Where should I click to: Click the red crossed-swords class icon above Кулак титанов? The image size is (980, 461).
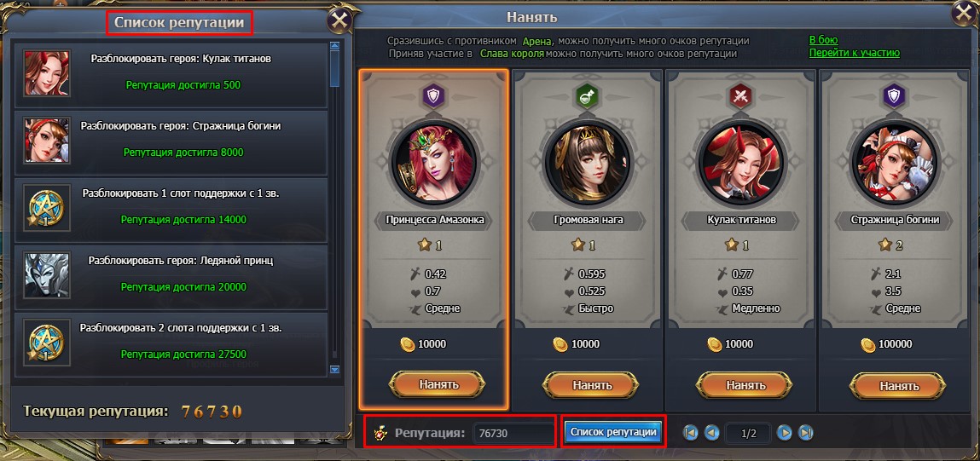pyautogui.click(x=740, y=95)
